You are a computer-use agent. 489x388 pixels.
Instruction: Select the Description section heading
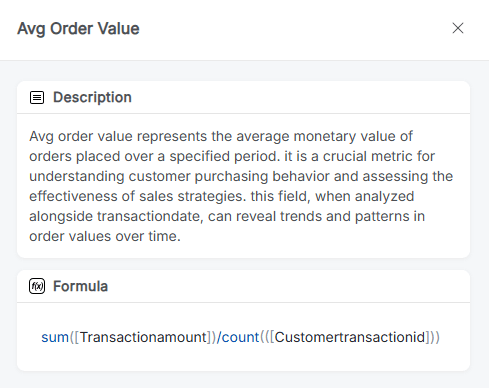point(92,97)
